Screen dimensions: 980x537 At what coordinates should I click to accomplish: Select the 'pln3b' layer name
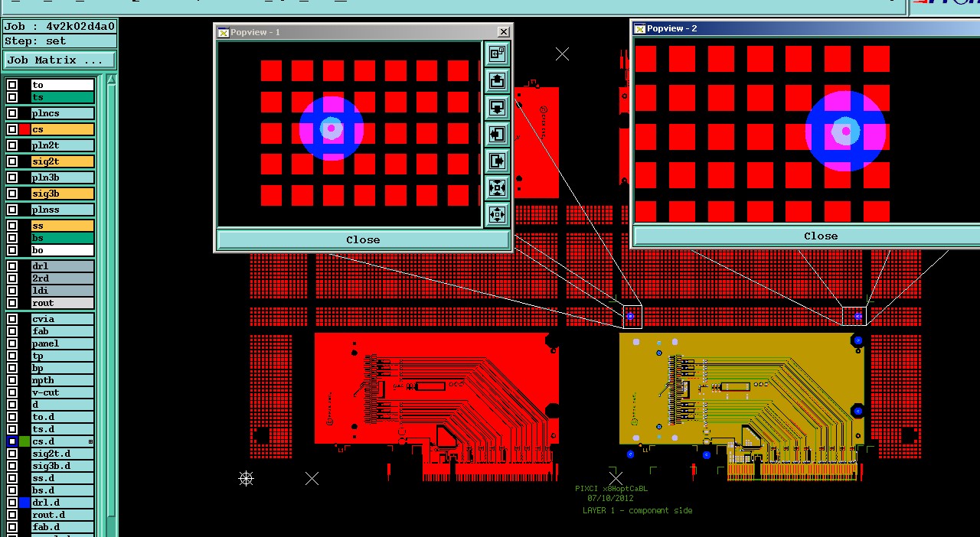[x=63, y=177]
